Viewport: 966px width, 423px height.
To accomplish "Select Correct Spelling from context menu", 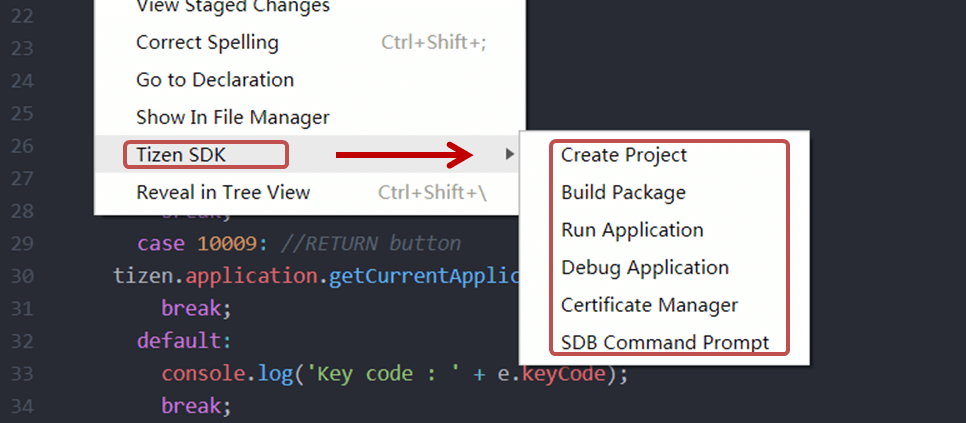I will [207, 43].
